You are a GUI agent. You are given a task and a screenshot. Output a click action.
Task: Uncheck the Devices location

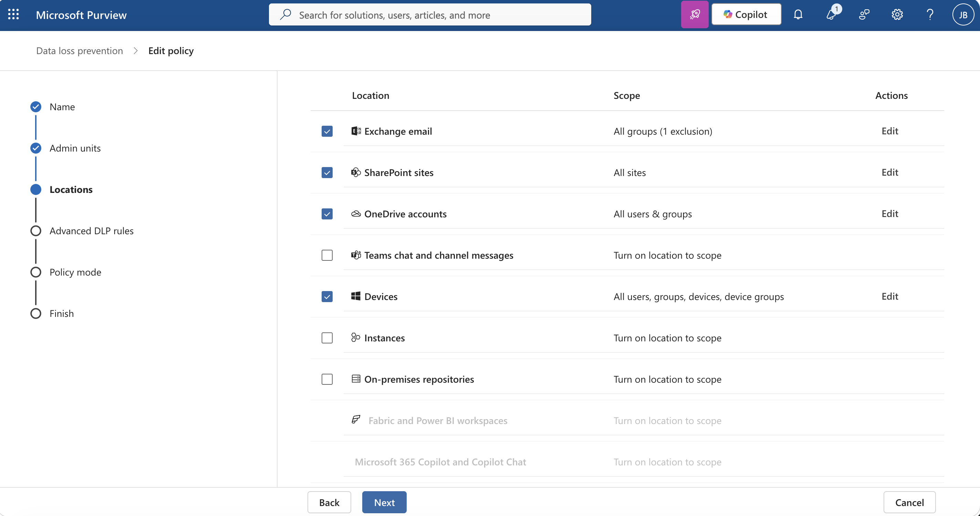[x=327, y=297]
